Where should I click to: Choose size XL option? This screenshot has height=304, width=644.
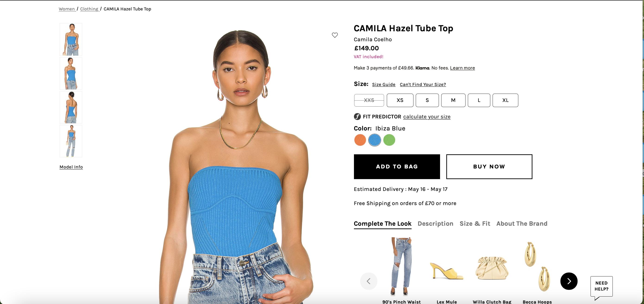coord(505,100)
